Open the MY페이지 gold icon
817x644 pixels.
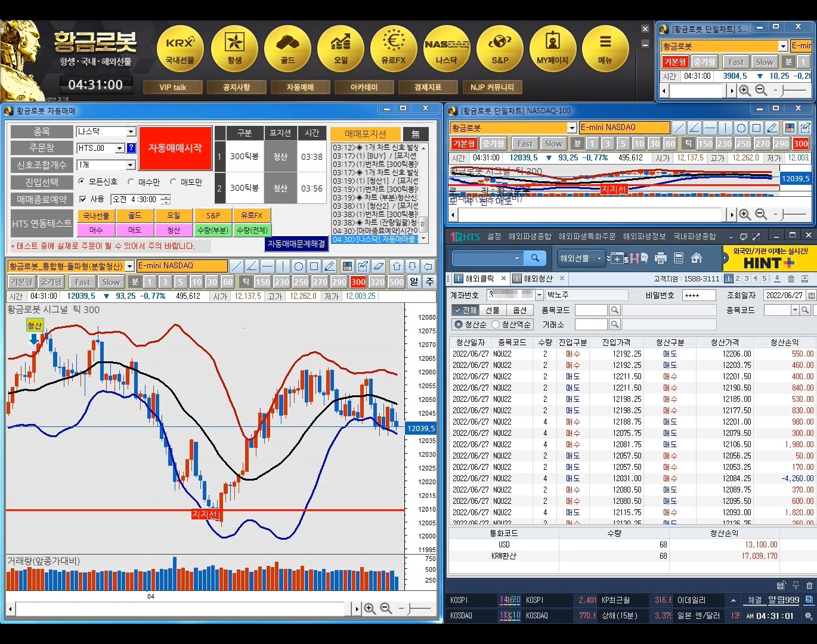[x=553, y=49]
